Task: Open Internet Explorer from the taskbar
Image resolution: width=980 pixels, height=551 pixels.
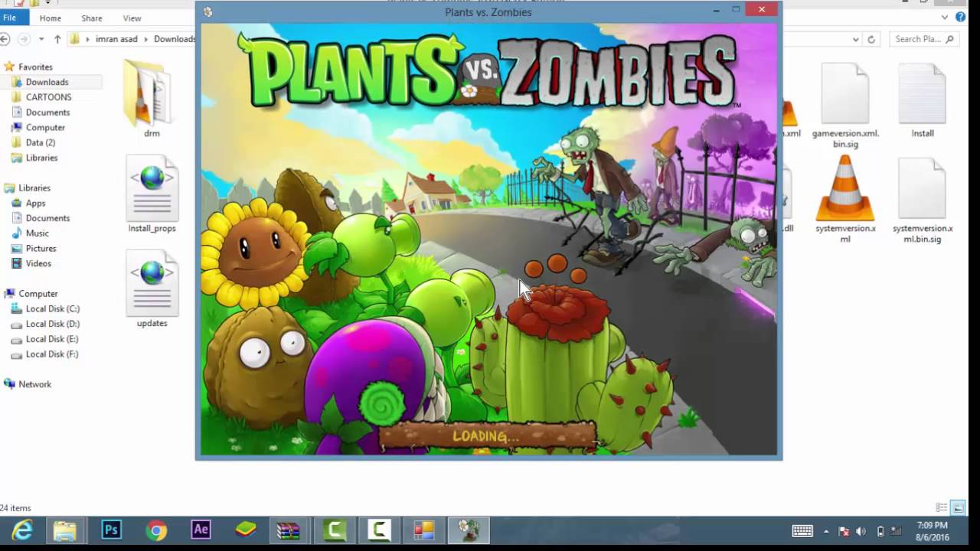Action: 21,530
